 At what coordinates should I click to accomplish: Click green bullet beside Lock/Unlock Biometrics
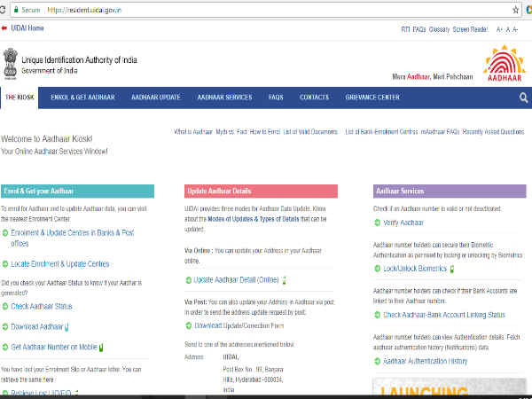pos(377,269)
